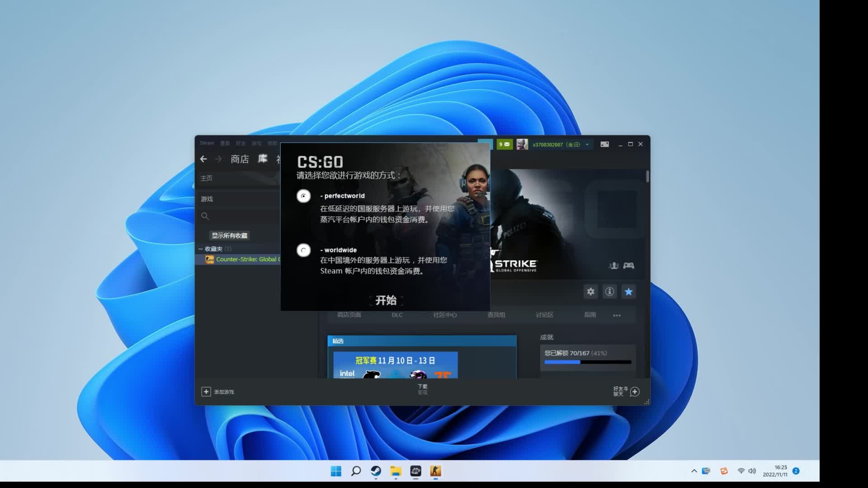
Task: Open the DLC link
Action: tap(397, 315)
